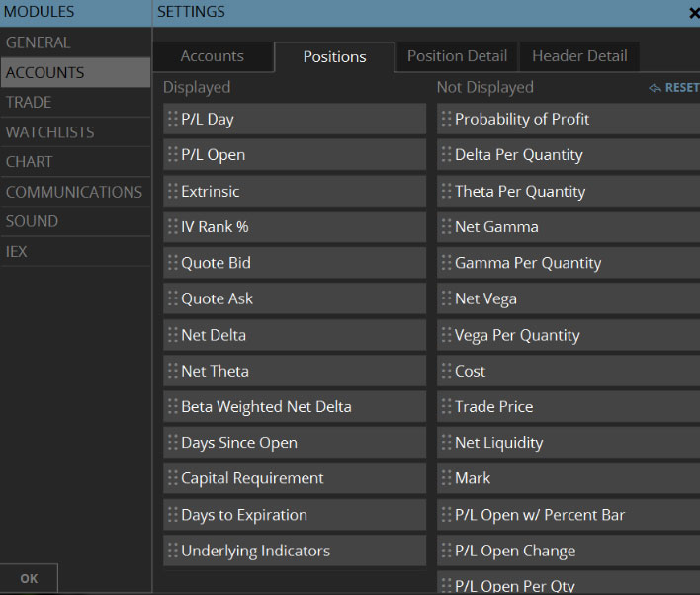Image resolution: width=700 pixels, height=595 pixels.
Task: Select the Beta Weighted Net Delta item
Action: coord(295,407)
